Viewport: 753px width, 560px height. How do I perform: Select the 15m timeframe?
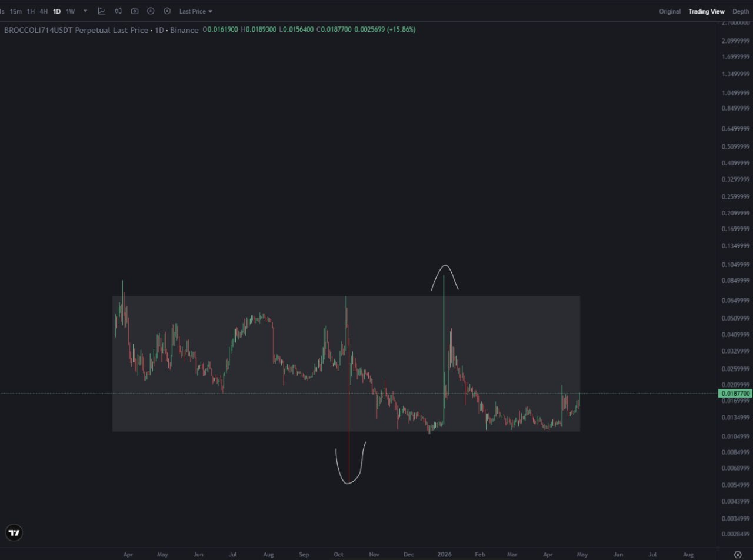(x=16, y=11)
